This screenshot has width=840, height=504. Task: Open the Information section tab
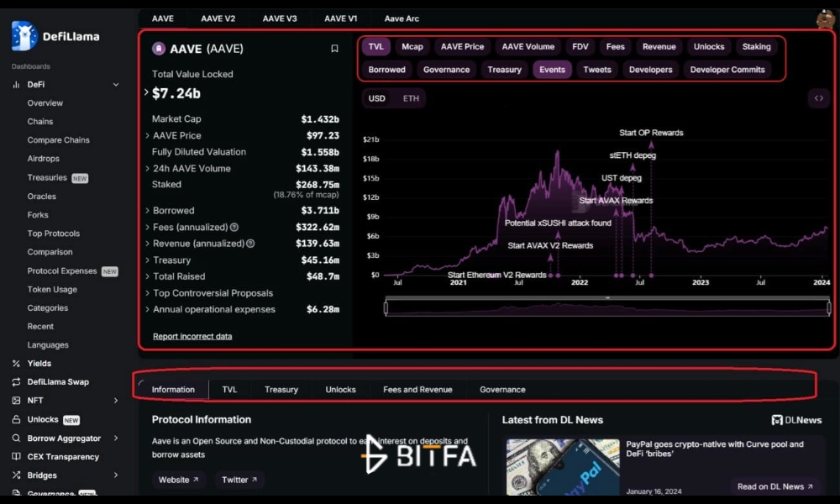pyautogui.click(x=173, y=390)
